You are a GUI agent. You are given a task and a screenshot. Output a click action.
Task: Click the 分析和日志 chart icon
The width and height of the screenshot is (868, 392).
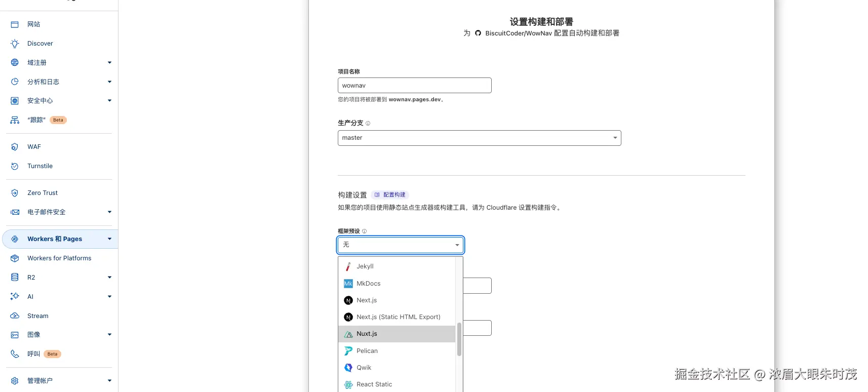15,82
